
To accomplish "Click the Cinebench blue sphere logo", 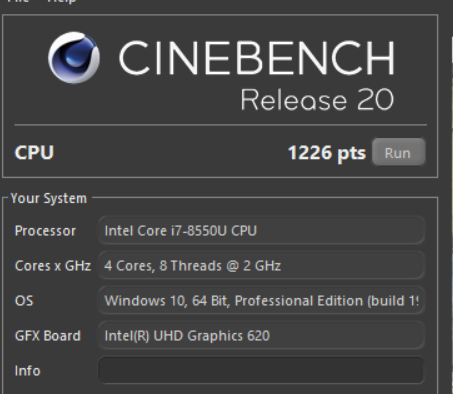I will (74, 57).
